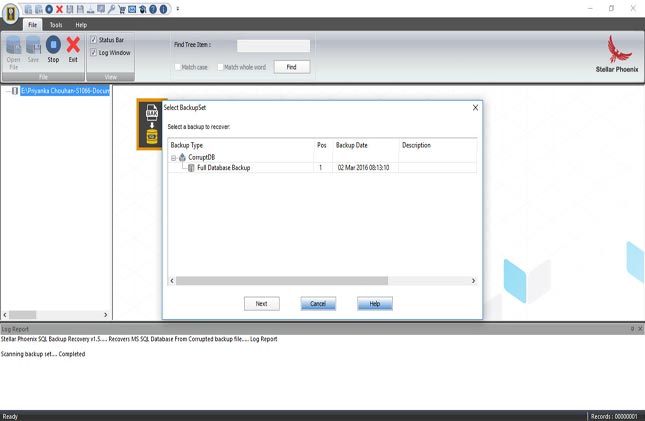Click the blue Stop icon in quick access toolbar
The image size is (645, 421).
tap(49, 9)
